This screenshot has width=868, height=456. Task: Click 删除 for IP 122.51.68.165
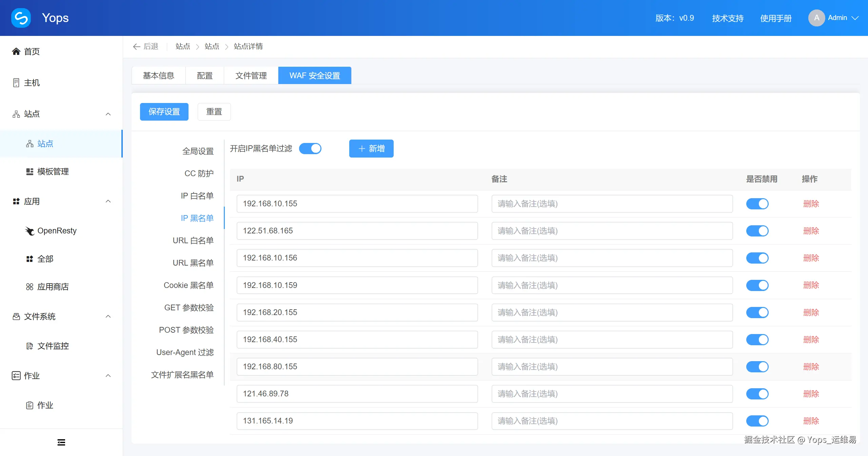(x=811, y=231)
